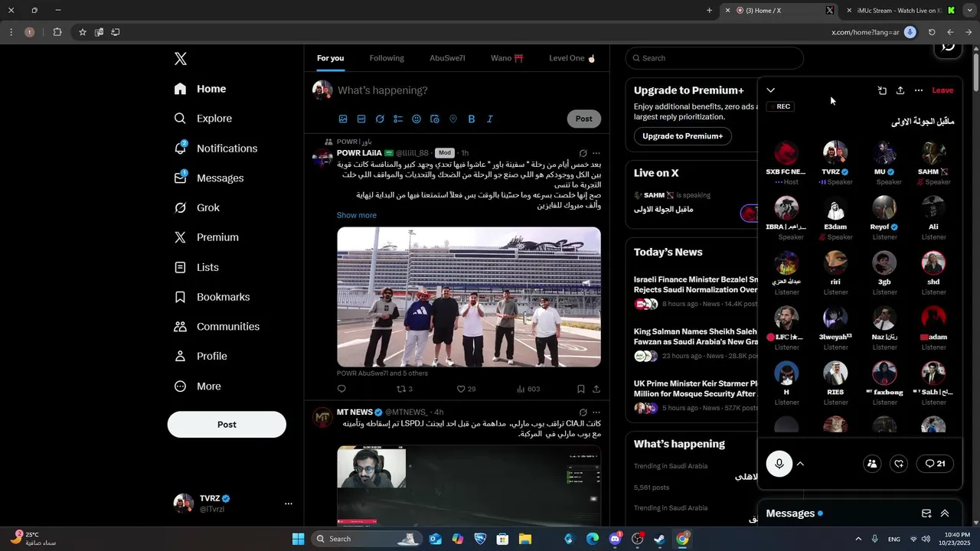Open Notifications in the sidebar

216,148
